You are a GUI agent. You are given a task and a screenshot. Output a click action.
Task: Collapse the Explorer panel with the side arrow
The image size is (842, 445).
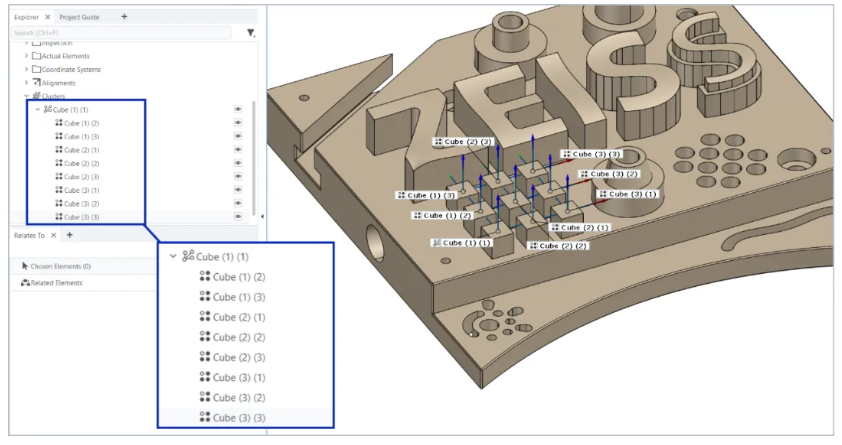coord(262,216)
